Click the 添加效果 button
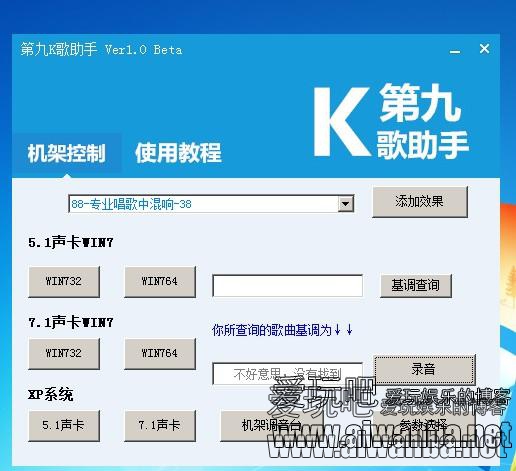Viewport: 516px width, 471px height. pos(420,202)
